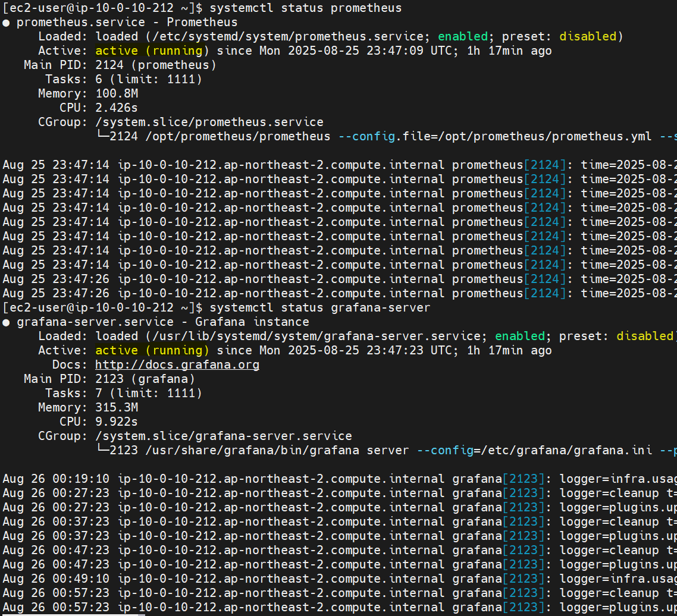Click the Grafana memory value 315.3M
Image resolution: width=677 pixels, height=616 pixels.
coord(116,408)
